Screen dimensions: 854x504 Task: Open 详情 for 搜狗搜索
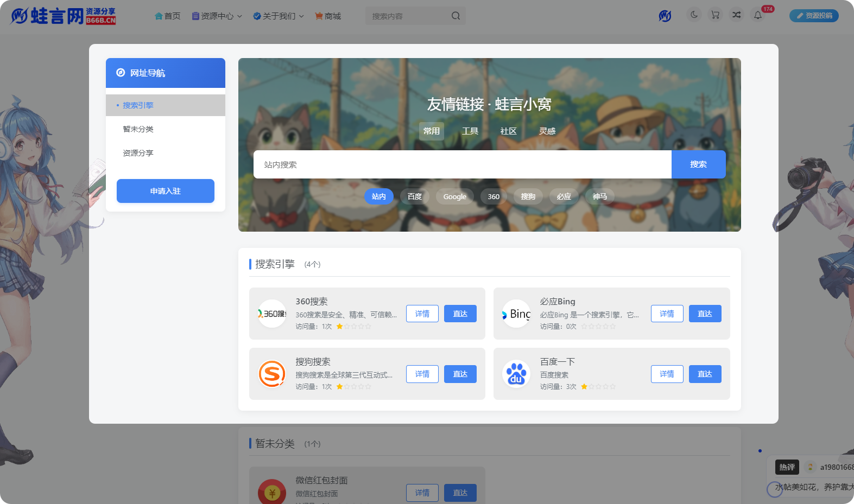coord(422,374)
